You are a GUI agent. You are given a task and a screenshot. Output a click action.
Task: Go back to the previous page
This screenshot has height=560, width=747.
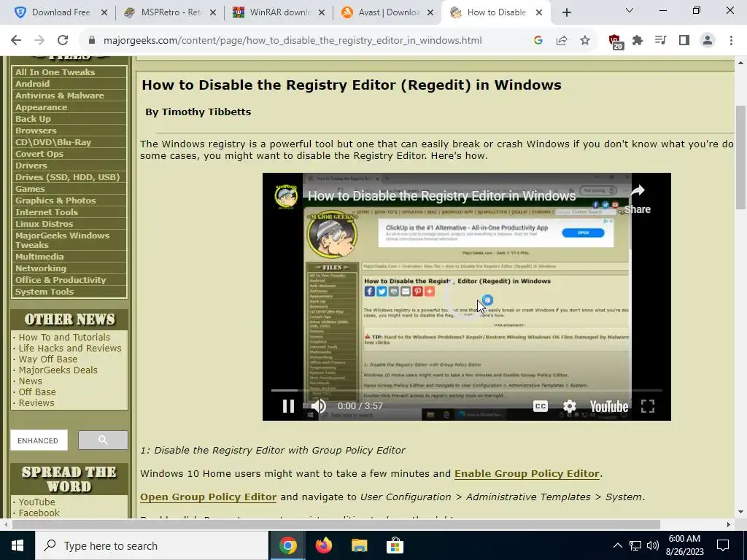pos(16,41)
